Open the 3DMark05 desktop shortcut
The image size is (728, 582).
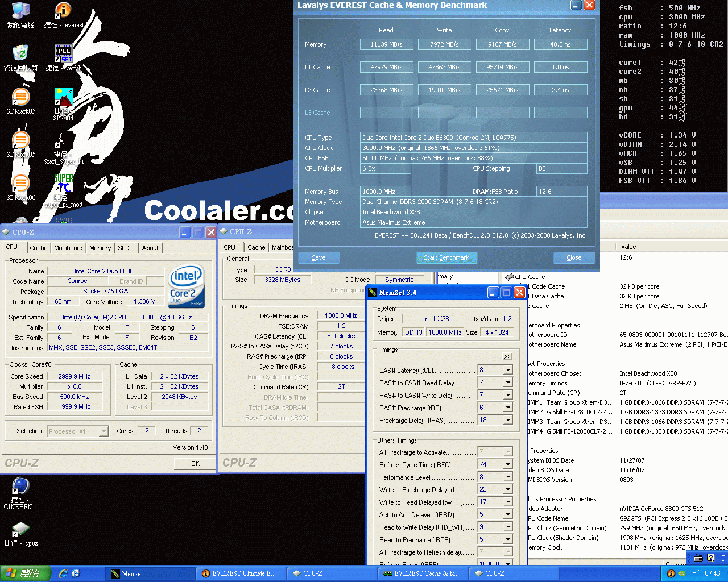20,144
